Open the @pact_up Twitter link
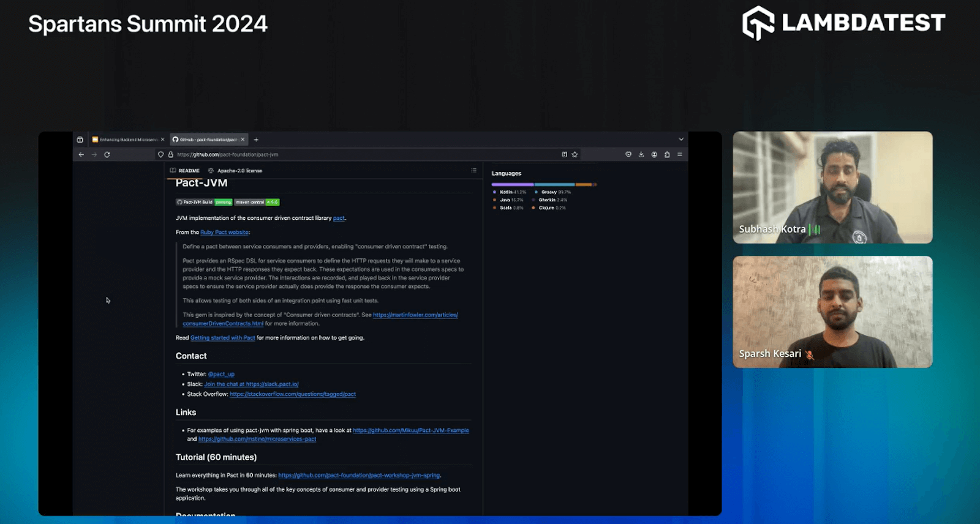This screenshot has height=524, width=980. click(x=221, y=374)
